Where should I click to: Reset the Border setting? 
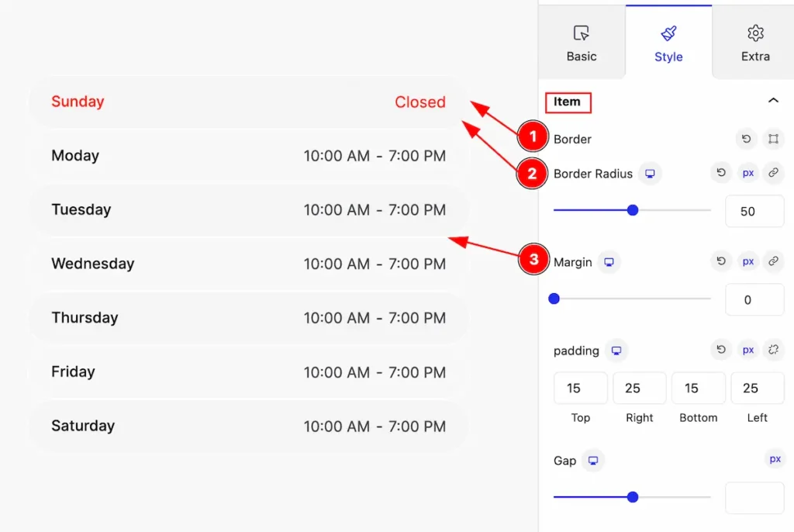click(x=746, y=139)
